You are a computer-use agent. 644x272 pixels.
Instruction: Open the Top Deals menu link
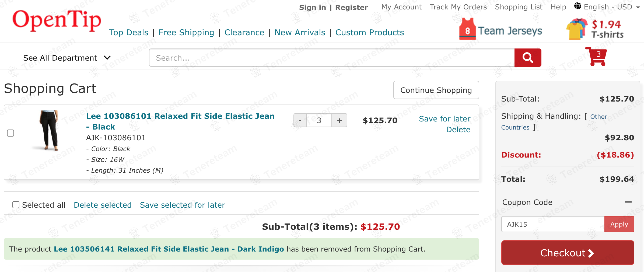129,33
